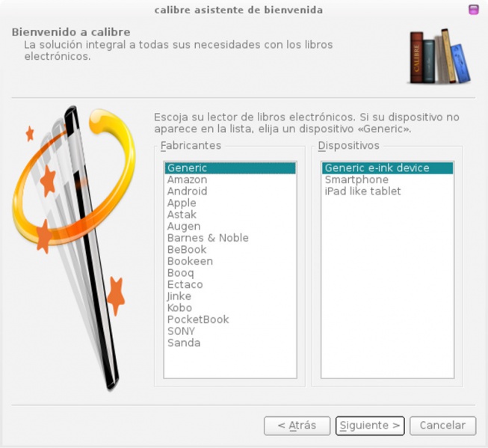This screenshot has height=448, width=488.
Task: Pick Sanda from manufacturers list
Action: coord(230,343)
